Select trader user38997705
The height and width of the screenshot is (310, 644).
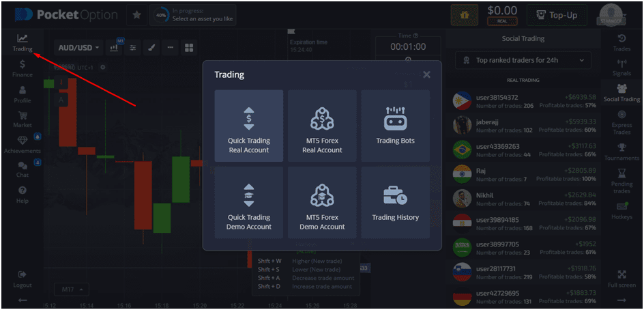[524, 247]
